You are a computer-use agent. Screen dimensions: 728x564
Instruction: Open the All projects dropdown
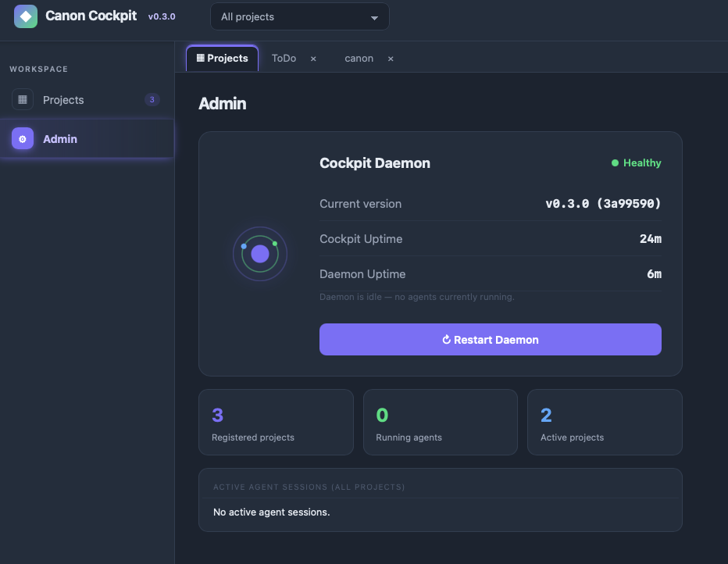[x=299, y=16]
